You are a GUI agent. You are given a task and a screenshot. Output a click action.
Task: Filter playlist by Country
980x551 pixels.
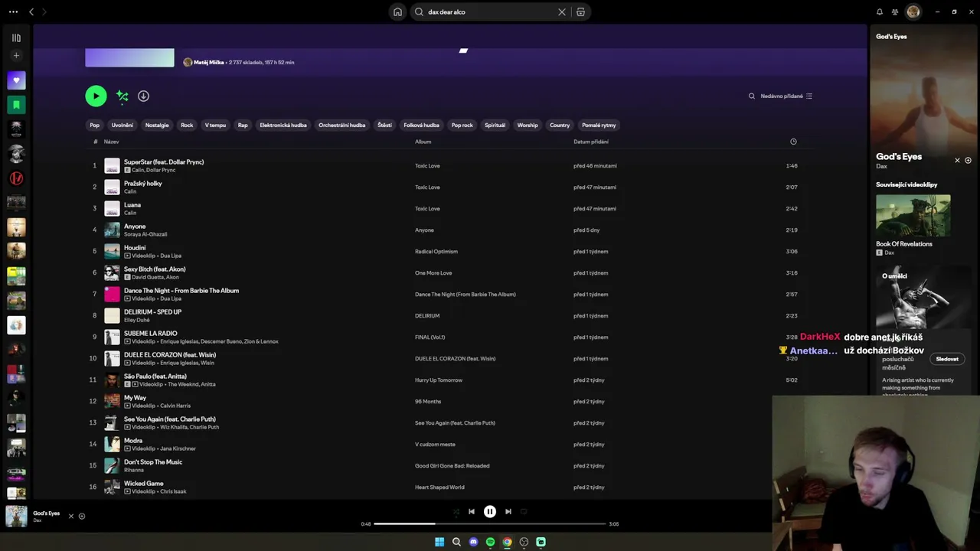point(560,126)
